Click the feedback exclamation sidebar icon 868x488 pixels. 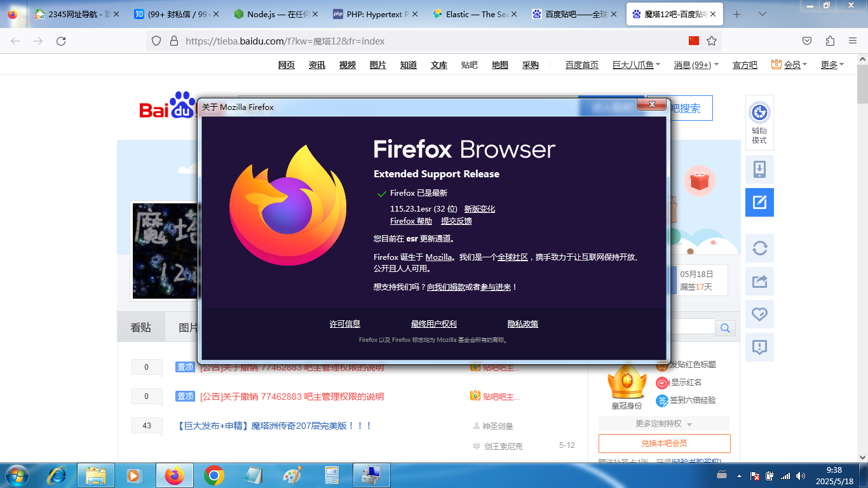point(759,348)
